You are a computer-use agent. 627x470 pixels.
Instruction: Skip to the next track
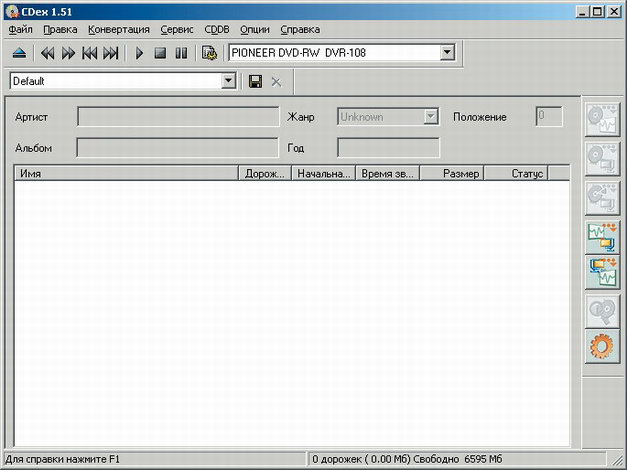pyautogui.click(x=111, y=53)
